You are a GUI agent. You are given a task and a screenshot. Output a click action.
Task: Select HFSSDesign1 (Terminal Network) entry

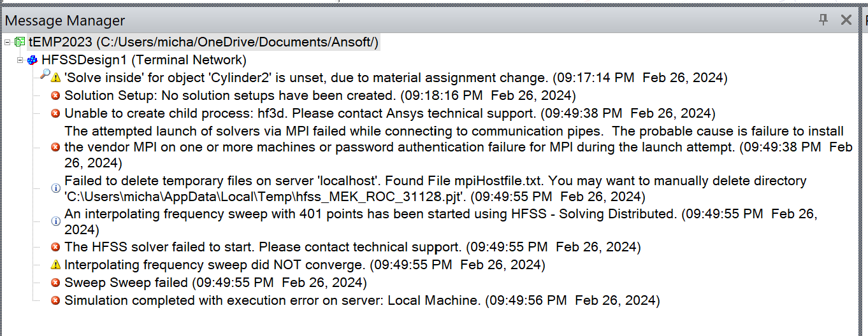tap(144, 60)
